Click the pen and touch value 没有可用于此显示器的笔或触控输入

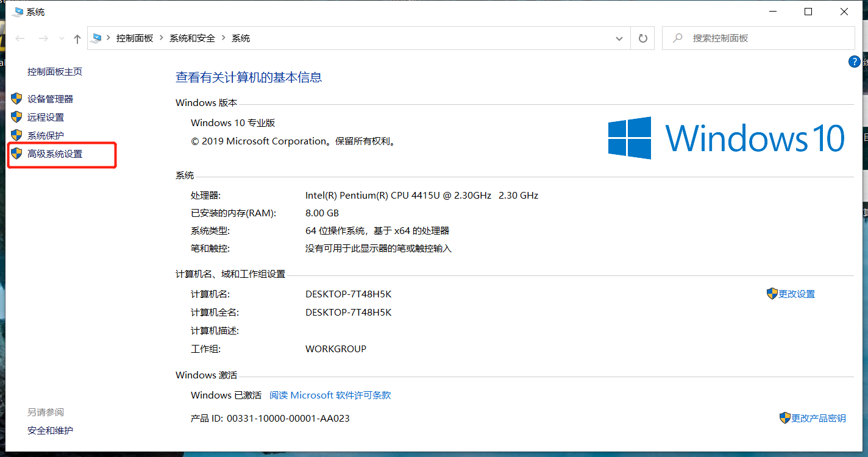tap(379, 248)
